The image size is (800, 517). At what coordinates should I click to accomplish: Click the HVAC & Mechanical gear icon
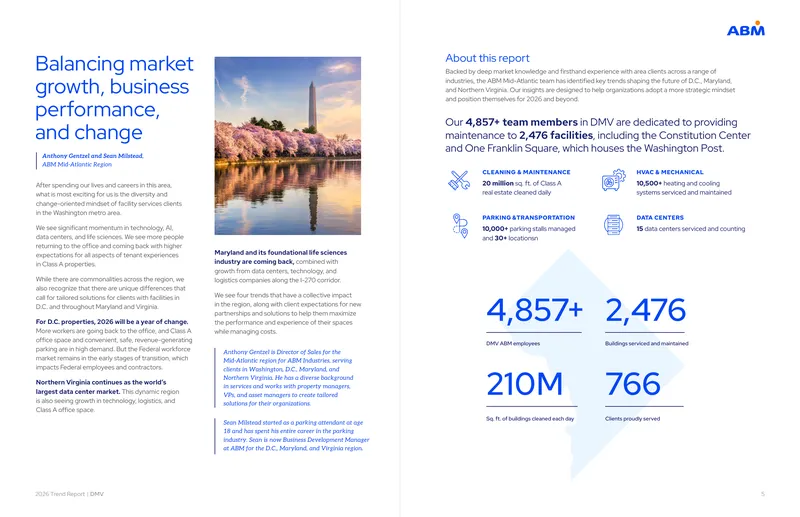(613, 180)
